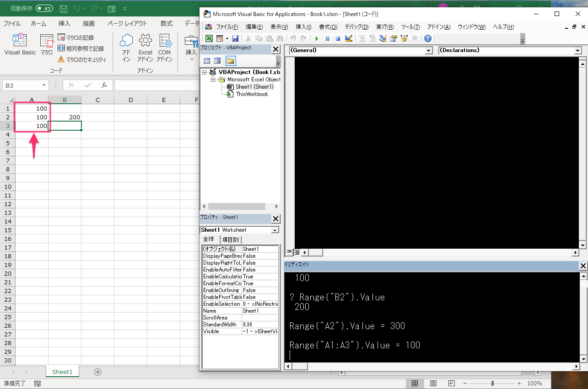Click the Run Sub play button

tap(316, 39)
